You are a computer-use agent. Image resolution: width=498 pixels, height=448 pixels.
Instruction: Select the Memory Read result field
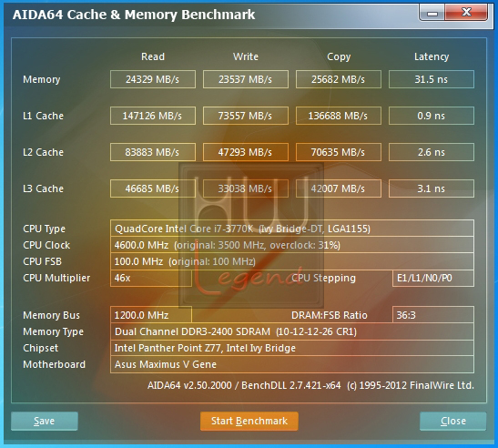(x=153, y=79)
